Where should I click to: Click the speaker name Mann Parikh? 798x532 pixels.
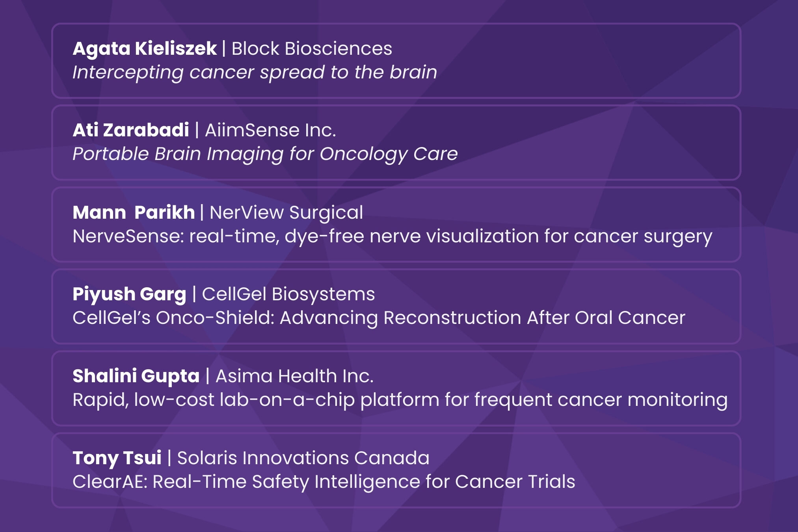(134, 213)
